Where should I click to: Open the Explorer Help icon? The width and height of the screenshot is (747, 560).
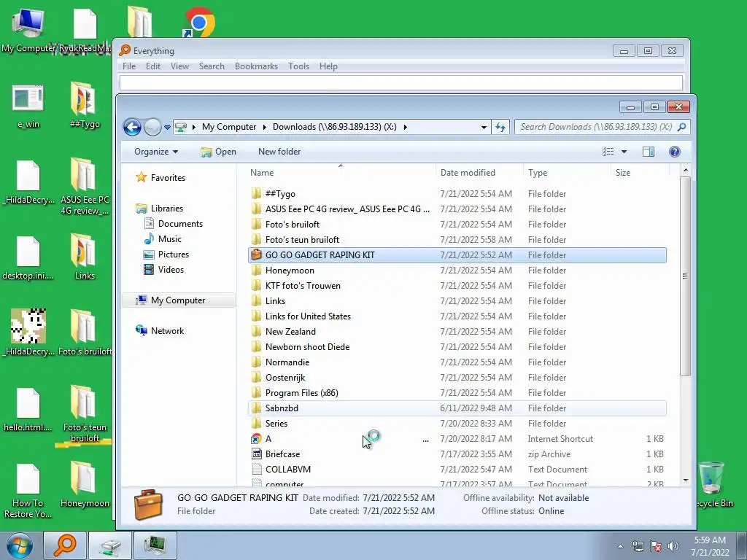674,152
